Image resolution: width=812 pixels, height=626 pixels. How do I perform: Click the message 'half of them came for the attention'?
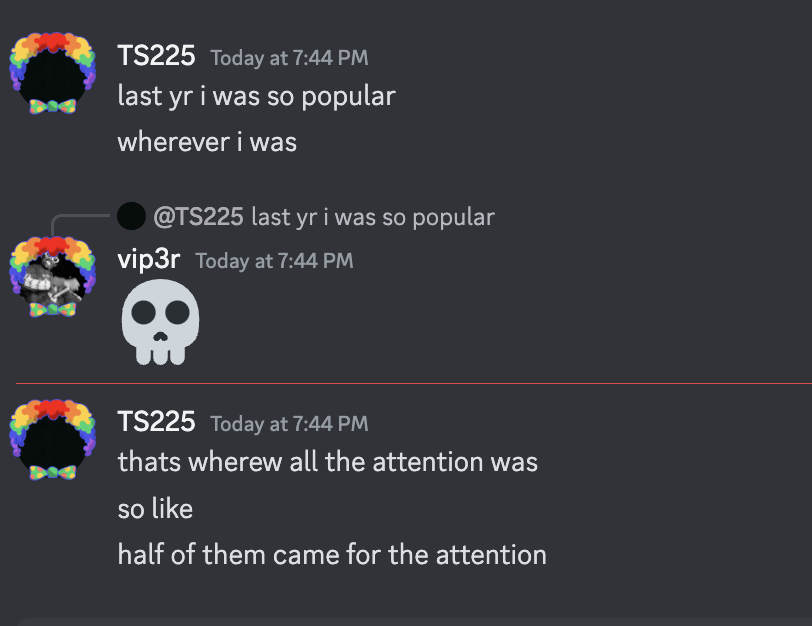[332, 555]
